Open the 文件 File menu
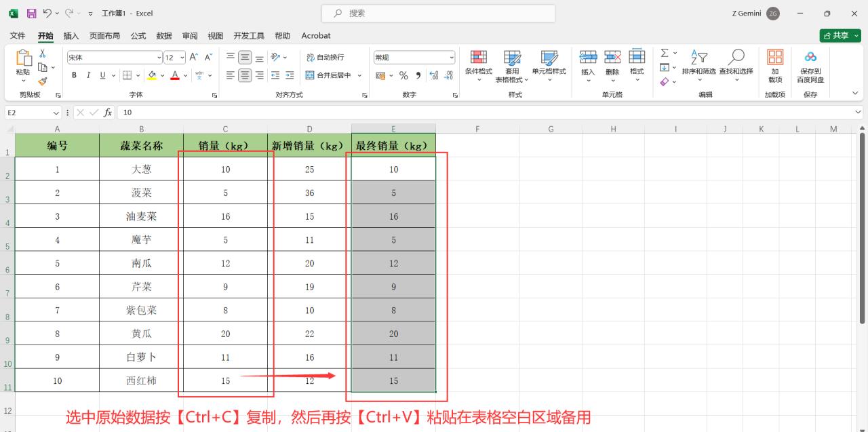868x432 pixels. click(x=18, y=35)
